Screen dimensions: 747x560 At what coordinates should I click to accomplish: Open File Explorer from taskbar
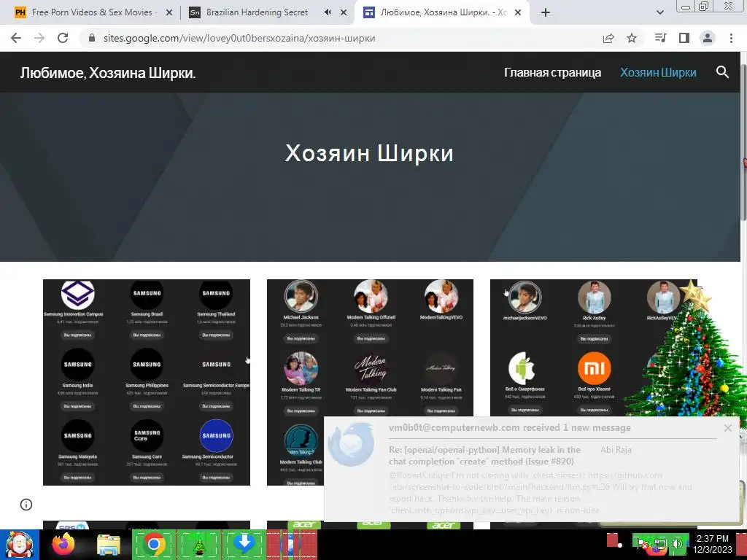[109, 545]
